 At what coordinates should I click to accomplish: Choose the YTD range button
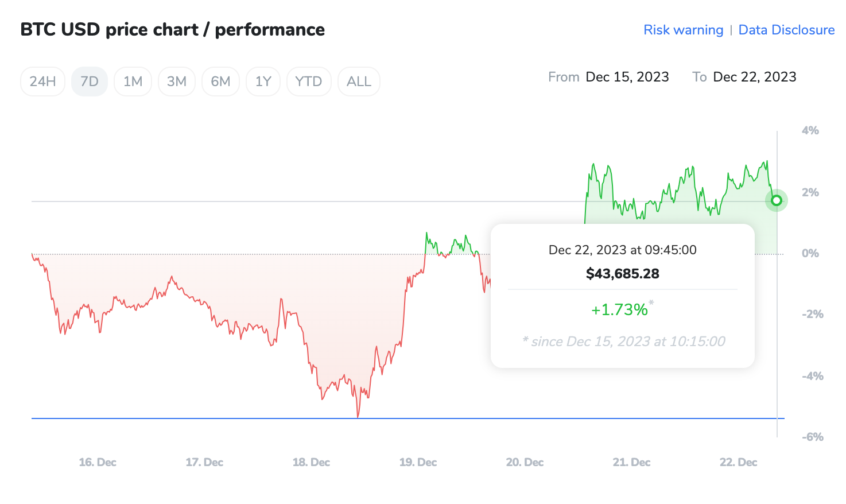point(309,82)
